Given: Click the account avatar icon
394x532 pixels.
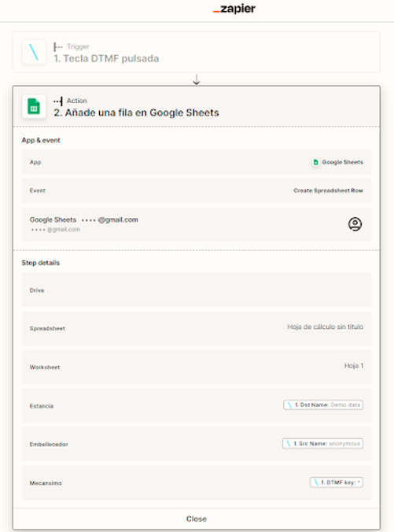Looking at the screenshot, I should (355, 224).
